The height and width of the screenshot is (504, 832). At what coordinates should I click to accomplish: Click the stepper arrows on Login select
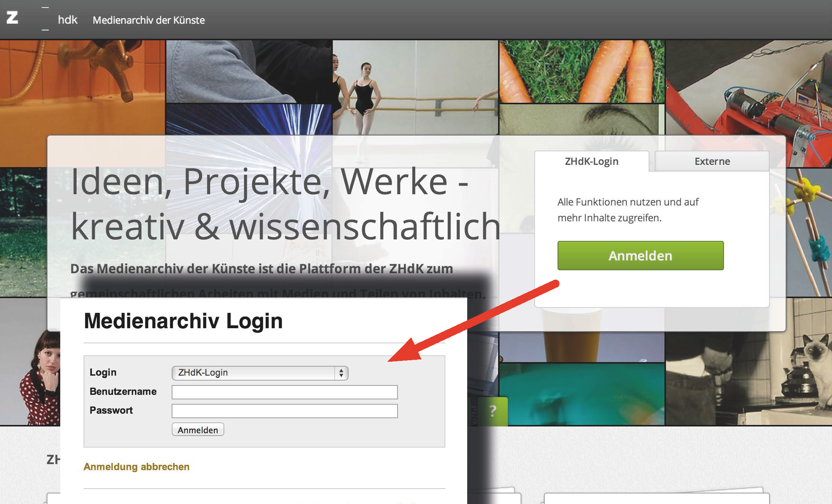click(341, 373)
